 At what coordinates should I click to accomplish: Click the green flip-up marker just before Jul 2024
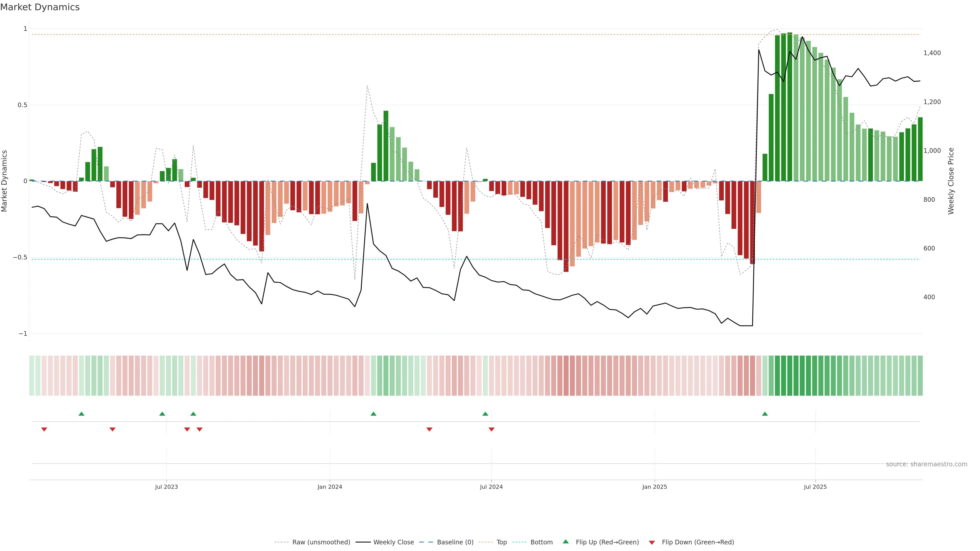tap(485, 414)
